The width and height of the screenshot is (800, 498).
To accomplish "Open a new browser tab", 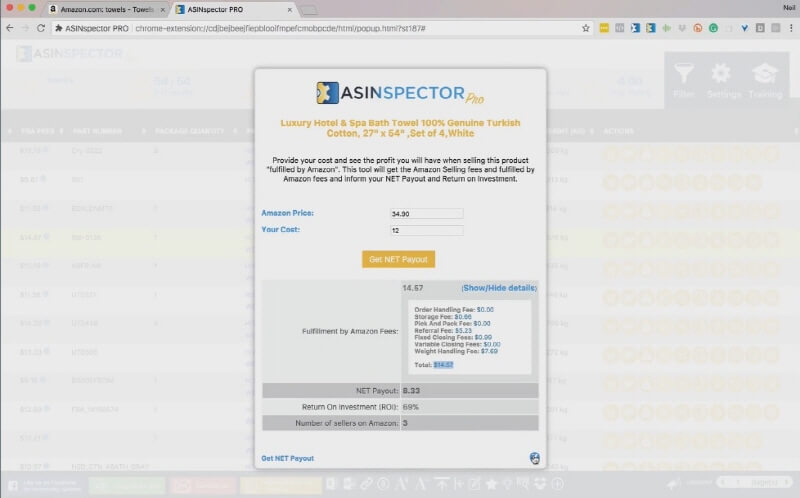I will click(308, 10).
